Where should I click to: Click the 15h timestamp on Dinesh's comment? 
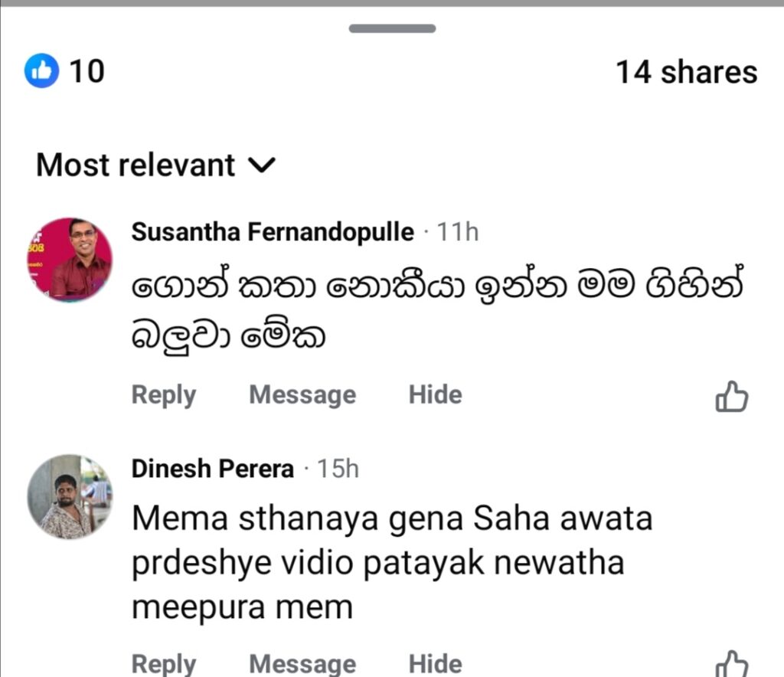point(338,469)
